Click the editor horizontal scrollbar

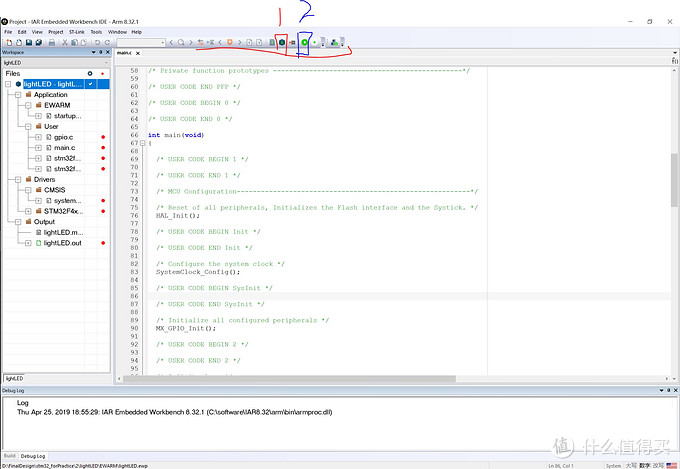[x=289, y=379]
